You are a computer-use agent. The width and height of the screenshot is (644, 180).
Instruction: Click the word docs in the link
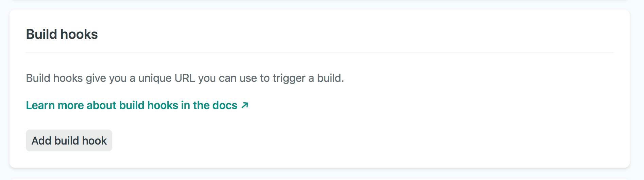(x=224, y=105)
